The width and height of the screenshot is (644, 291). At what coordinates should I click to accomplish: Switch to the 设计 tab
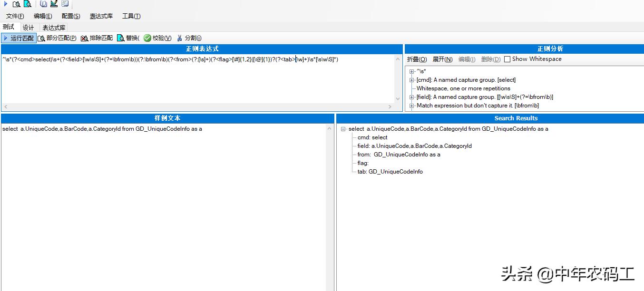[x=28, y=27]
